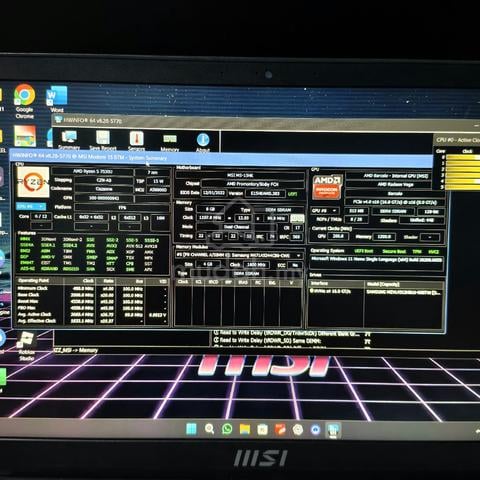Click Core 5 clock bar in CPU panel
Viewport: 480px width, 480px height.
click(x=463, y=187)
